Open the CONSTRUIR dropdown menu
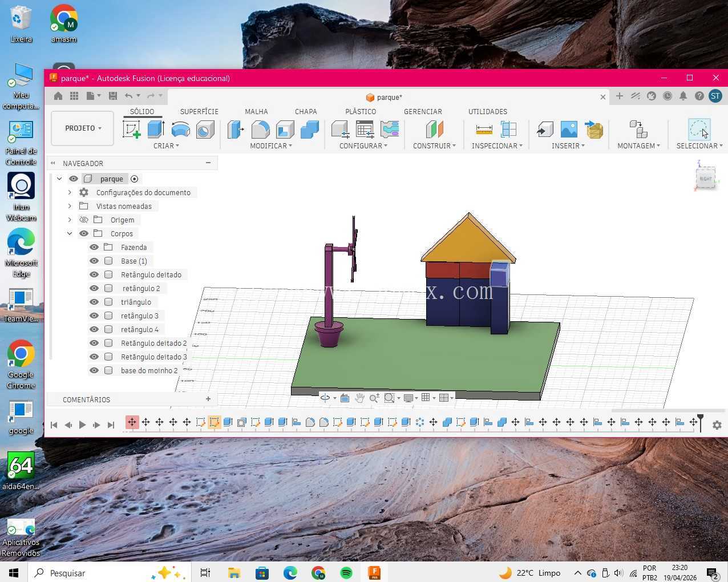The width and height of the screenshot is (728, 582). click(x=434, y=145)
